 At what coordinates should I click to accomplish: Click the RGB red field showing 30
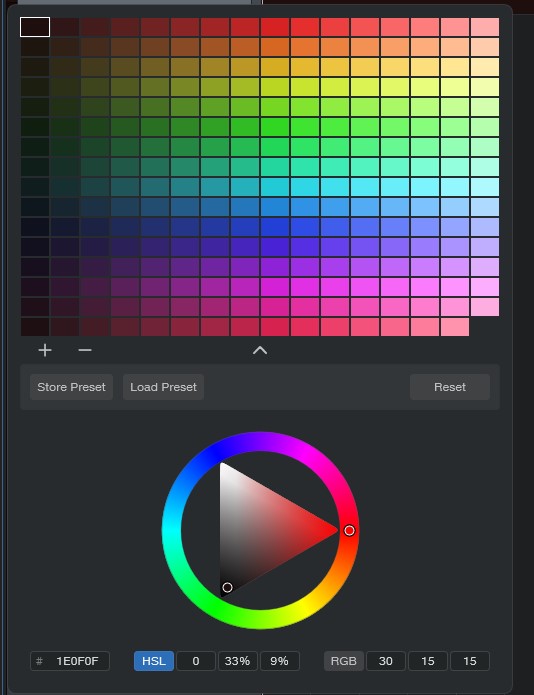(386, 661)
